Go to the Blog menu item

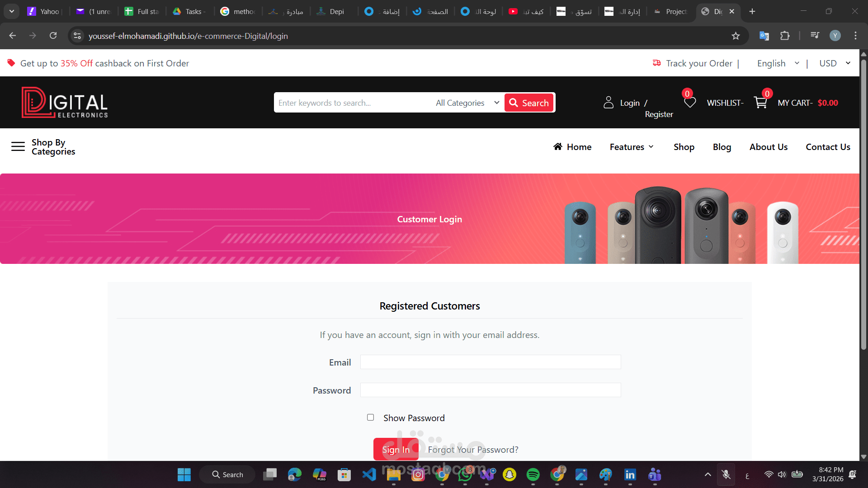point(722,147)
